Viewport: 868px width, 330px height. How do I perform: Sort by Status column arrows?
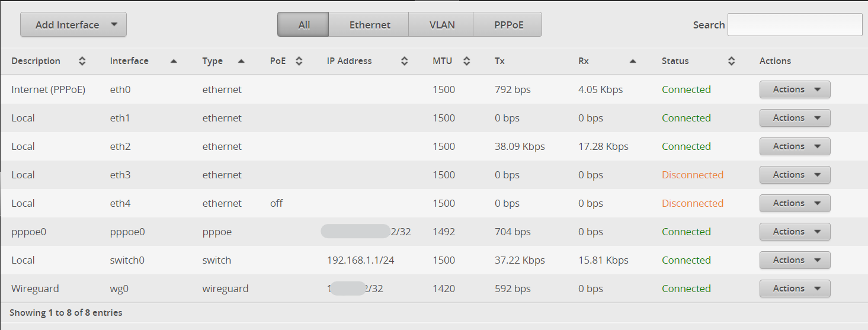point(732,61)
